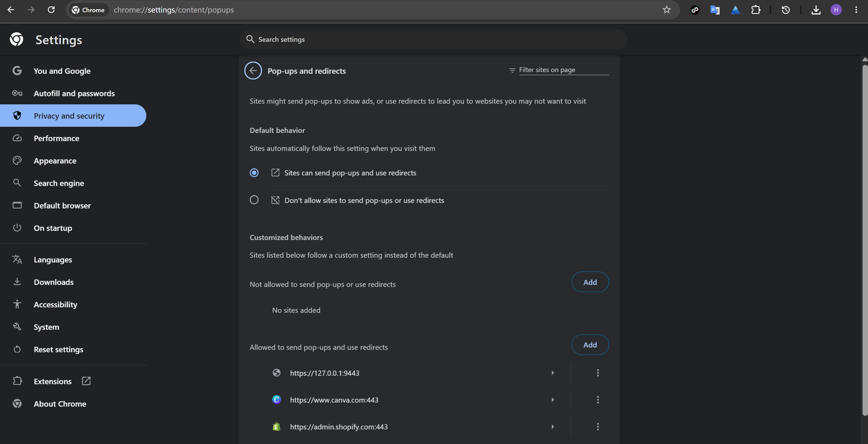This screenshot has width=868, height=444.
Task: Click the address bar URL
Action: (174, 10)
